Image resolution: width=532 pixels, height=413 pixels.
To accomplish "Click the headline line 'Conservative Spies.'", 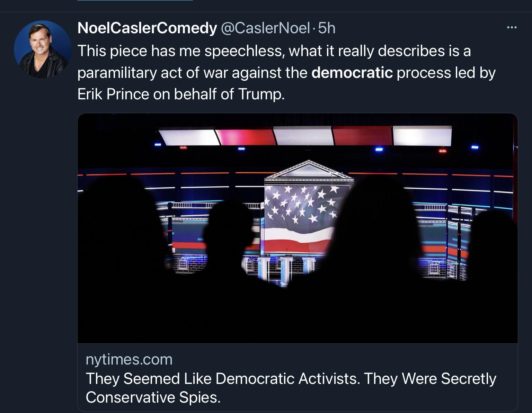I will point(153,398).
